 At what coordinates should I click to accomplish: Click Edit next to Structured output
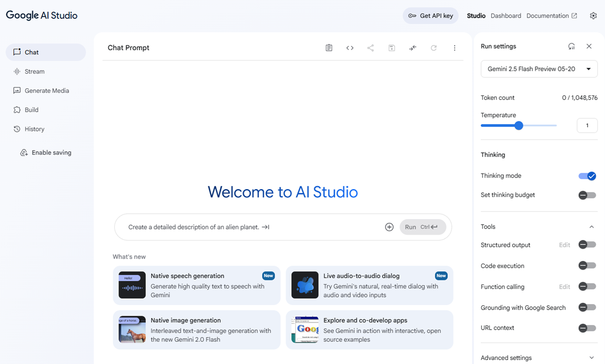tap(565, 245)
